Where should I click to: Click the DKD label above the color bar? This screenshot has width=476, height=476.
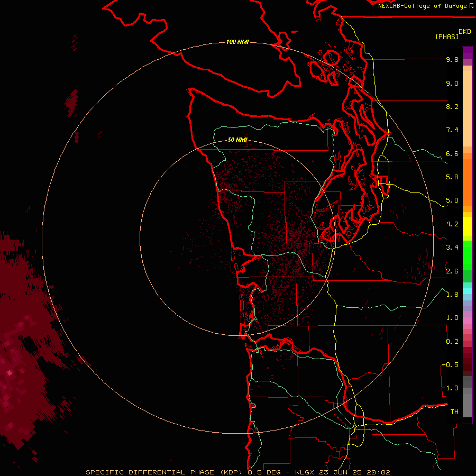(x=465, y=32)
